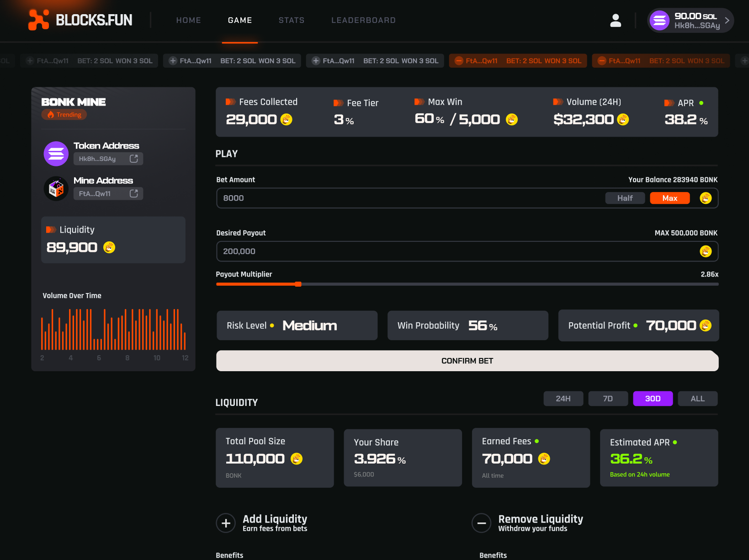The image size is (749, 560).
Task: Open the profile account icon
Action: (615, 20)
